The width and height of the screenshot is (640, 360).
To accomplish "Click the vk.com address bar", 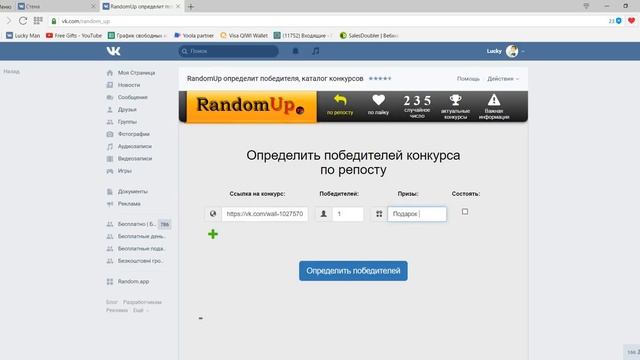I will (327, 21).
